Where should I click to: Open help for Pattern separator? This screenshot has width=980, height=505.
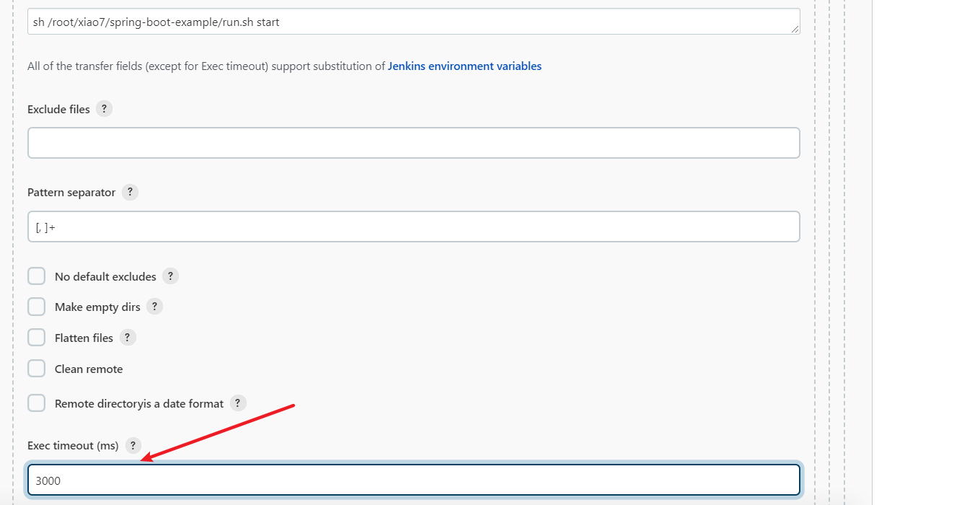130,192
